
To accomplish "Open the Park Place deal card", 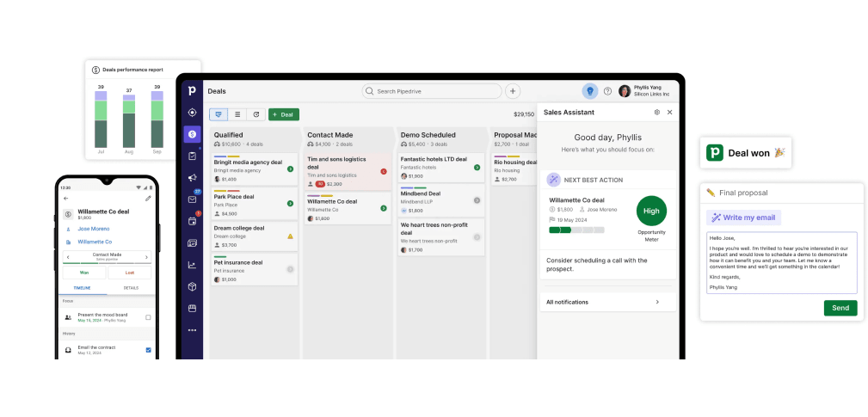I will tap(255, 204).
